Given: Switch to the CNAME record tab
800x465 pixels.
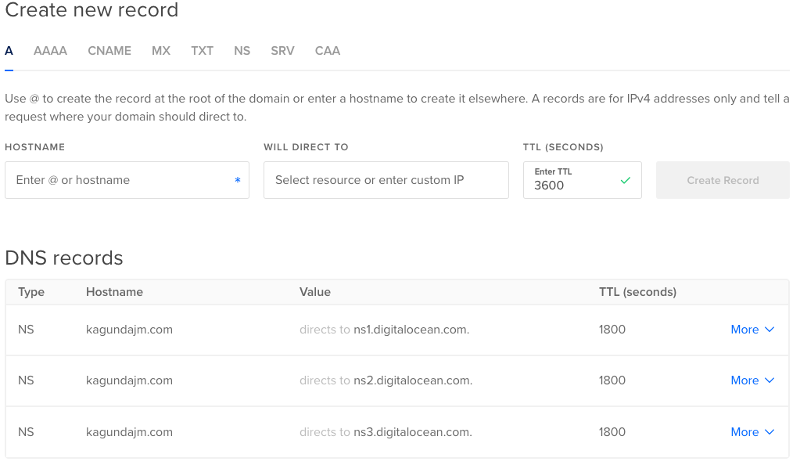Looking at the screenshot, I should coord(109,51).
